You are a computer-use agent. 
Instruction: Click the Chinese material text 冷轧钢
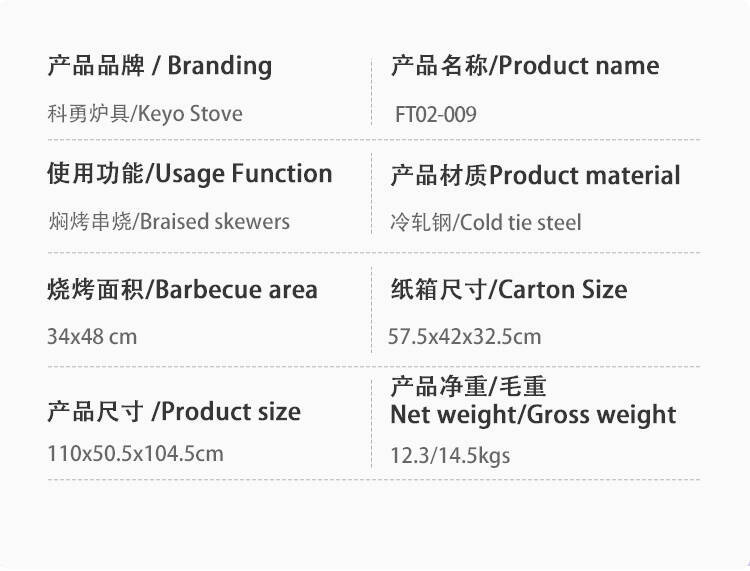pyautogui.click(x=420, y=223)
